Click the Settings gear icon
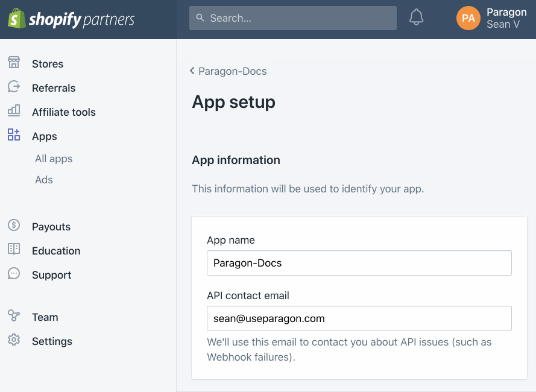This screenshot has height=392, width=536. 14,340
